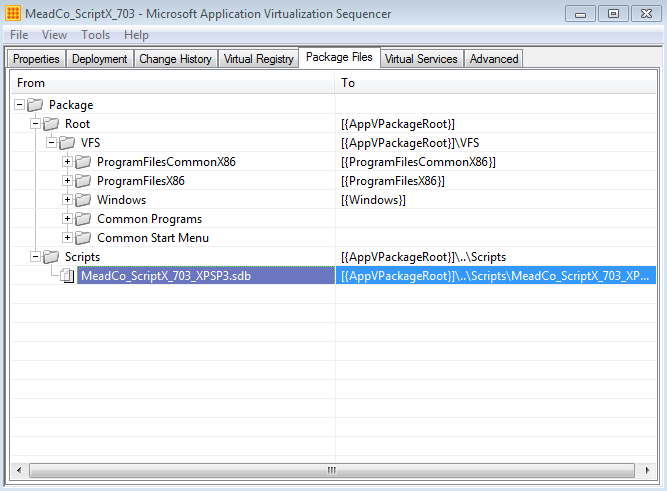
Task: Minimize the Sequencer window
Action: pos(580,14)
